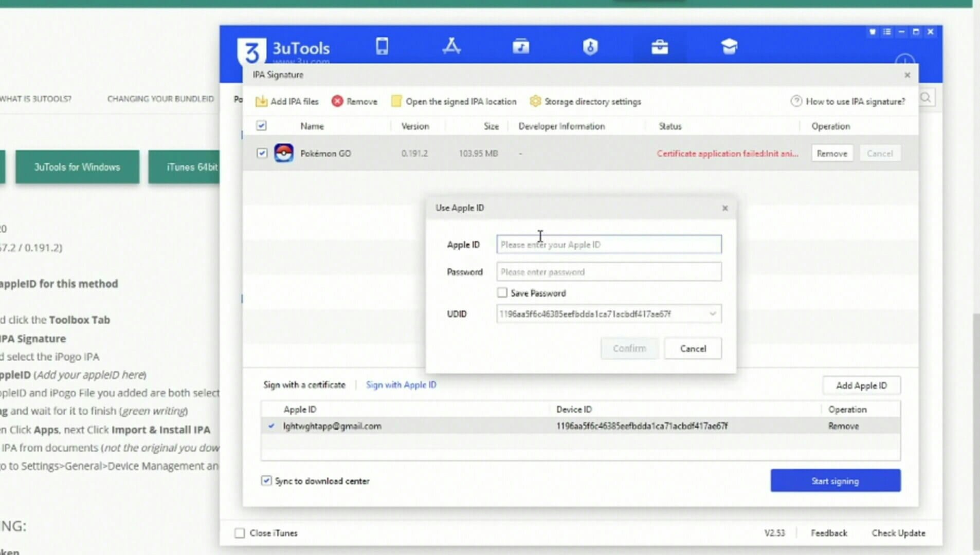Close the IPA Signature window
This screenshot has height=555, width=980.
(x=908, y=75)
